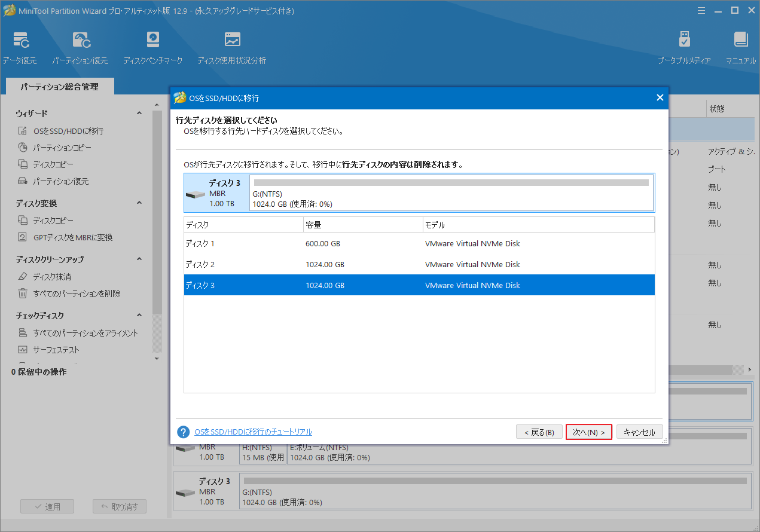Viewport: 760px width, 532px height.
Task: Click the 取り消す button
Action: pos(120,506)
